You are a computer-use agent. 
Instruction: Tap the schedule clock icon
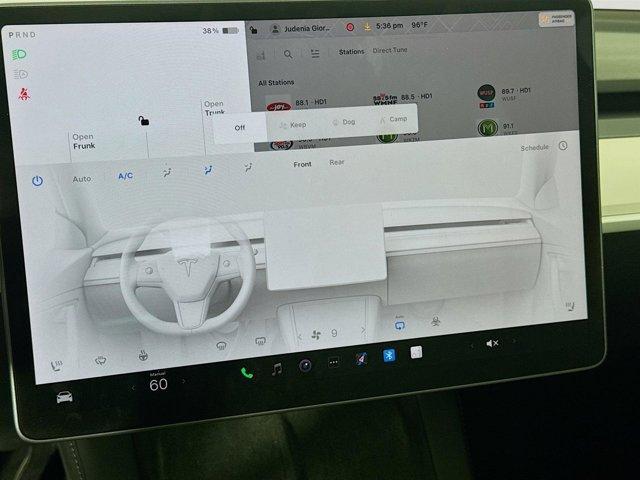(563, 145)
